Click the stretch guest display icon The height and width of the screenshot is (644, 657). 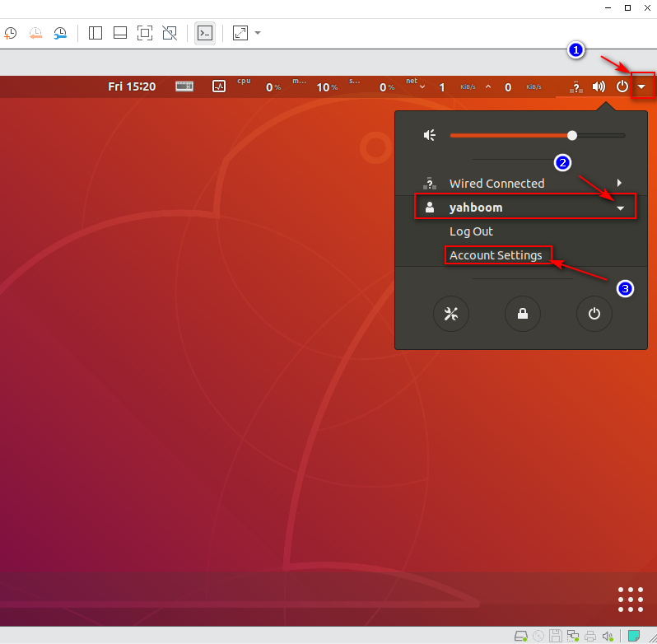pyautogui.click(x=240, y=33)
